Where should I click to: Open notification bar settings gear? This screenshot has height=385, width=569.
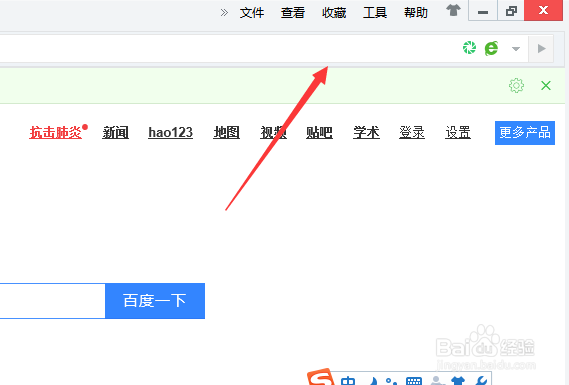point(516,86)
